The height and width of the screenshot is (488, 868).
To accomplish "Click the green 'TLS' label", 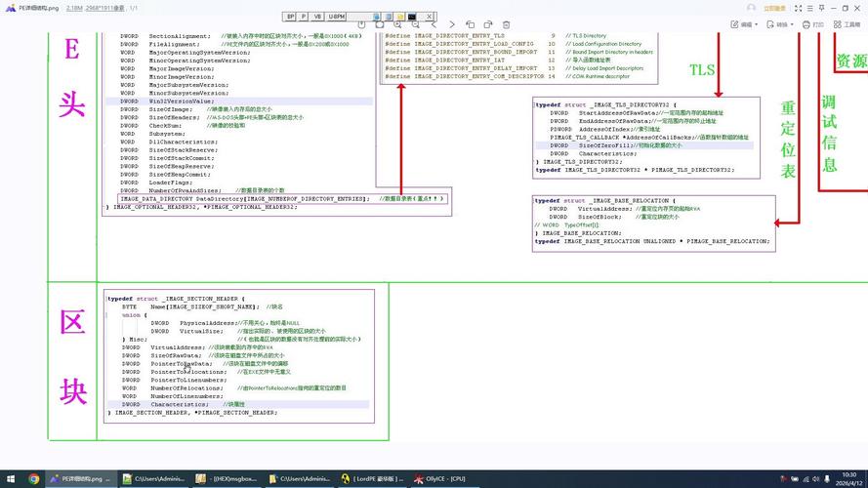I will 702,69.
